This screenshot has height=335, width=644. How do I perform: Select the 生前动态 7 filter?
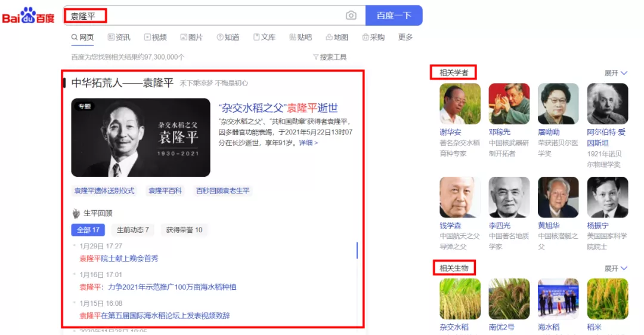[132, 230]
